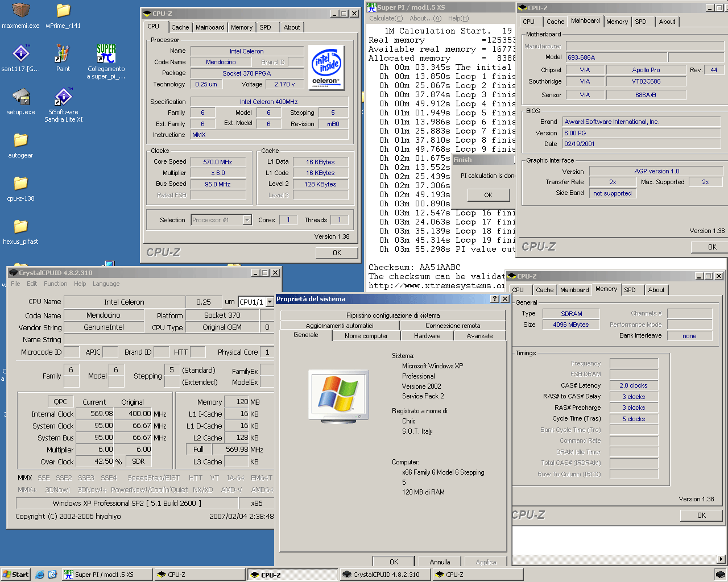728x582 pixels.
Task: Click the Super PI title bar icon
Action: (x=371, y=7)
